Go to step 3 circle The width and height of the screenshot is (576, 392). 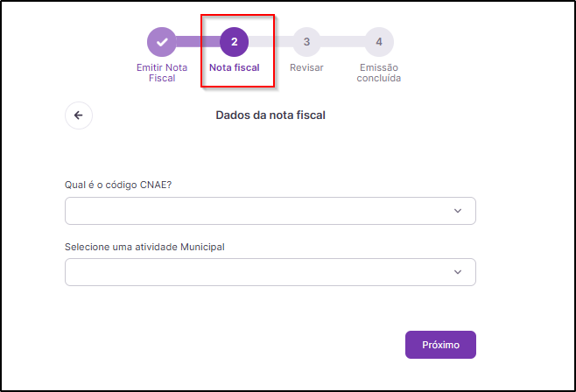306,42
